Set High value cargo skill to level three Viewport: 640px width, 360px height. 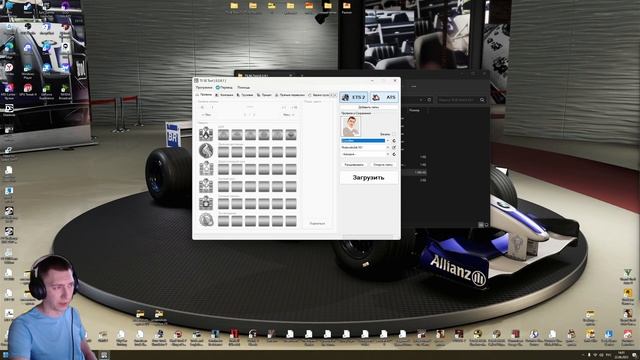coord(250,169)
